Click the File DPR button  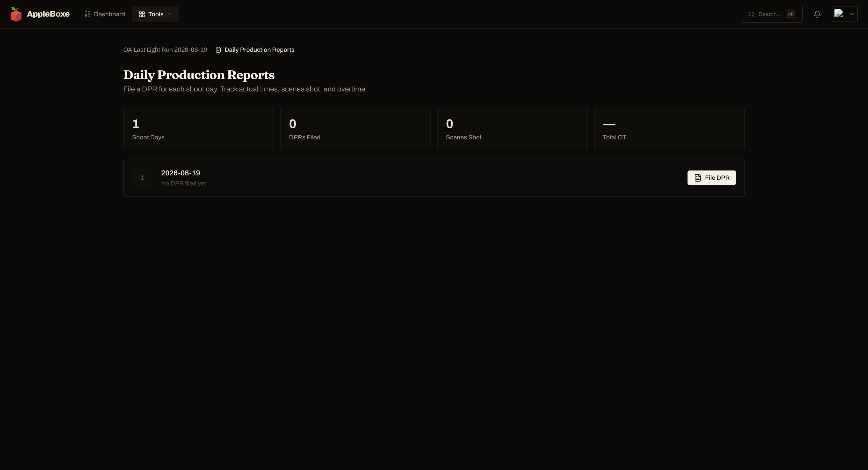tap(712, 178)
